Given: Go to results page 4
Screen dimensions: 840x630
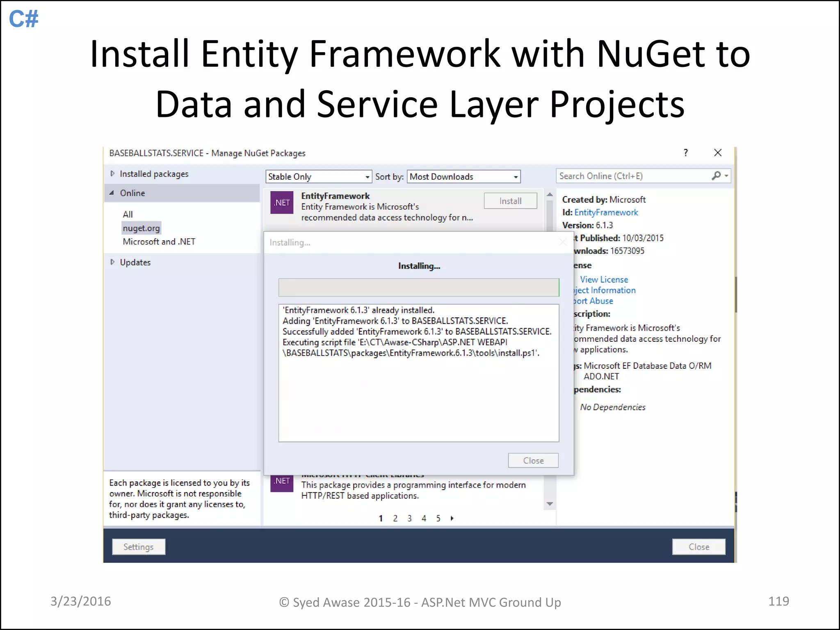Looking at the screenshot, I should click(424, 518).
